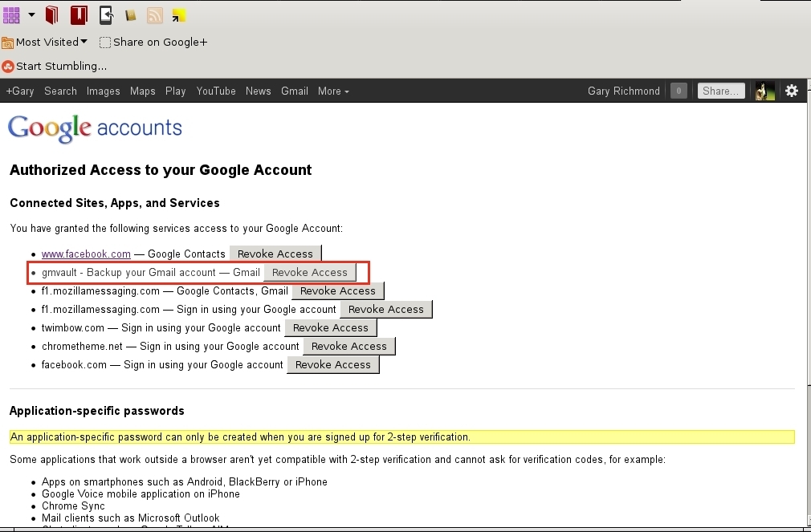Click the red closed book toolbar icon

(x=51, y=15)
